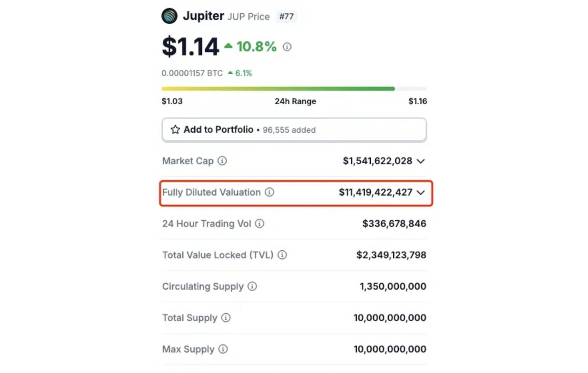
Task: Click the 24 Hour Trading Vol info icon
Action: coord(259,224)
